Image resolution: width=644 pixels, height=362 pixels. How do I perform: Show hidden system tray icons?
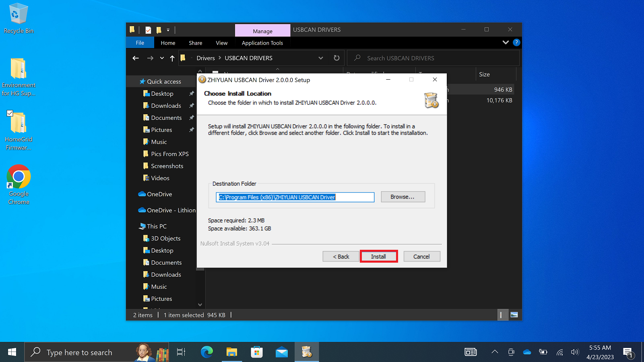[x=495, y=352]
